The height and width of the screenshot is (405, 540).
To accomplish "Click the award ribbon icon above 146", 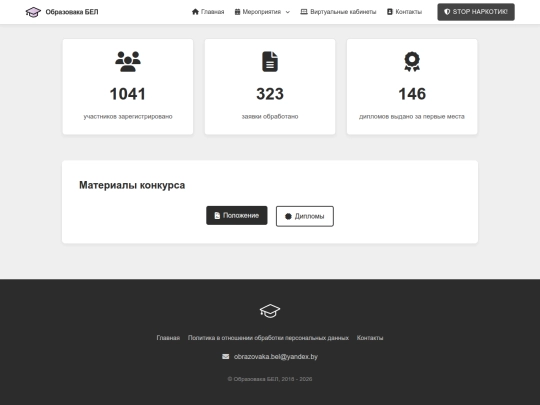I will coord(412,61).
